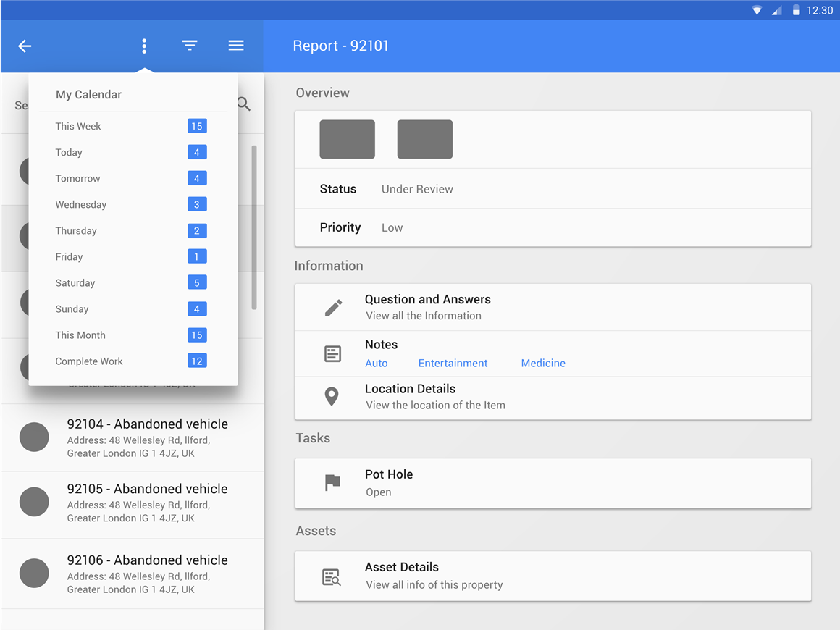Click the battery status icon
This screenshot has width=840, height=630.
(x=796, y=10)
